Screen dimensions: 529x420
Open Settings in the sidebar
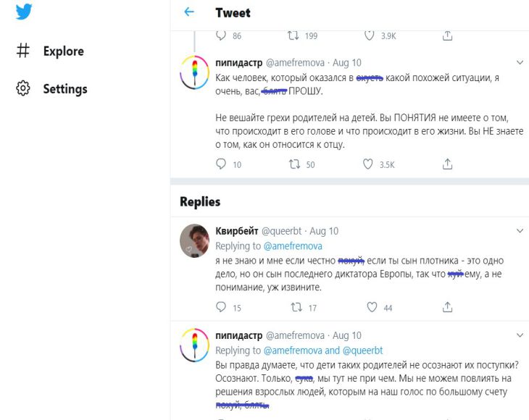click(64, 89)
